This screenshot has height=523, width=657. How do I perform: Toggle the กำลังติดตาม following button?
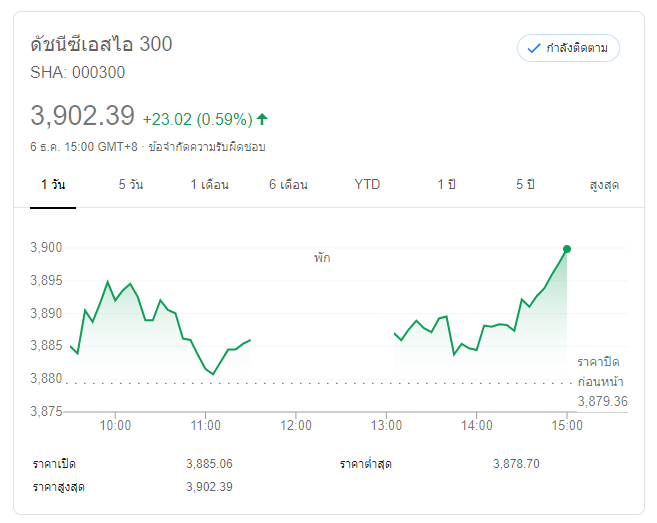coord(568,48)
